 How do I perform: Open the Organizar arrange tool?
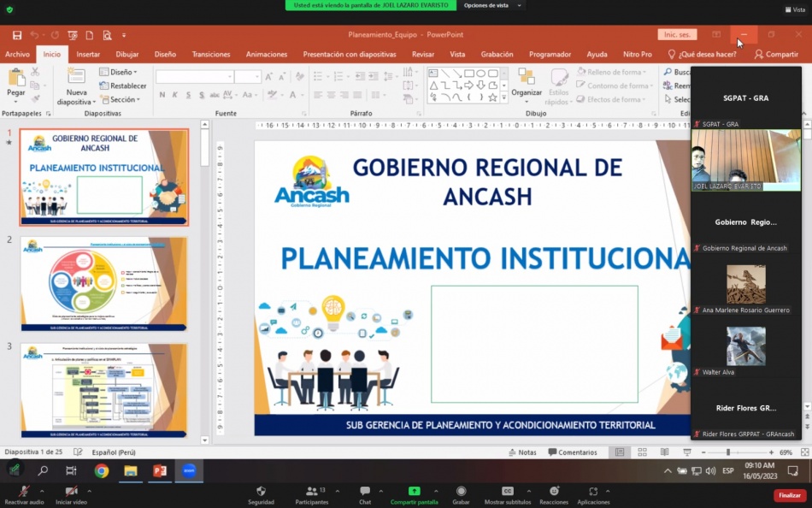point(527,82)
